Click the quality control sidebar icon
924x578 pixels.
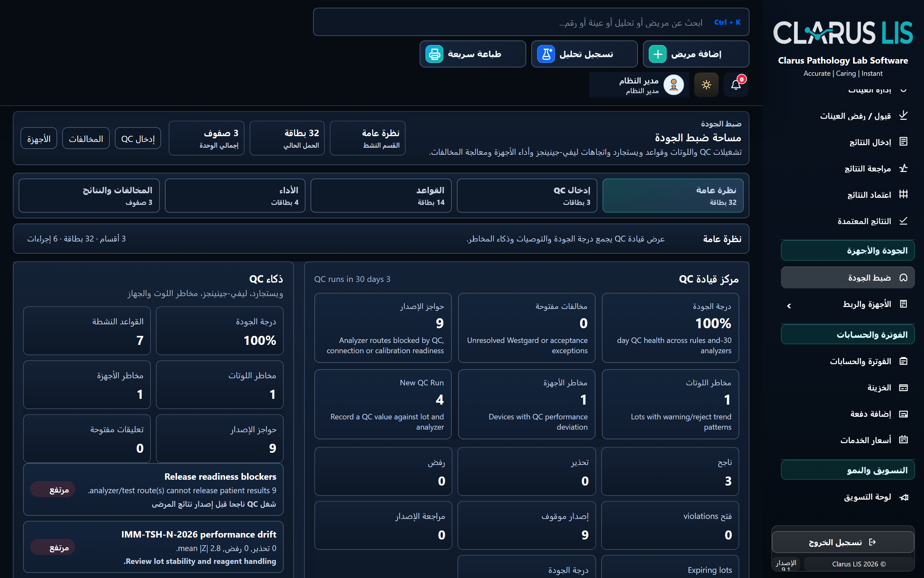(903, 277)
